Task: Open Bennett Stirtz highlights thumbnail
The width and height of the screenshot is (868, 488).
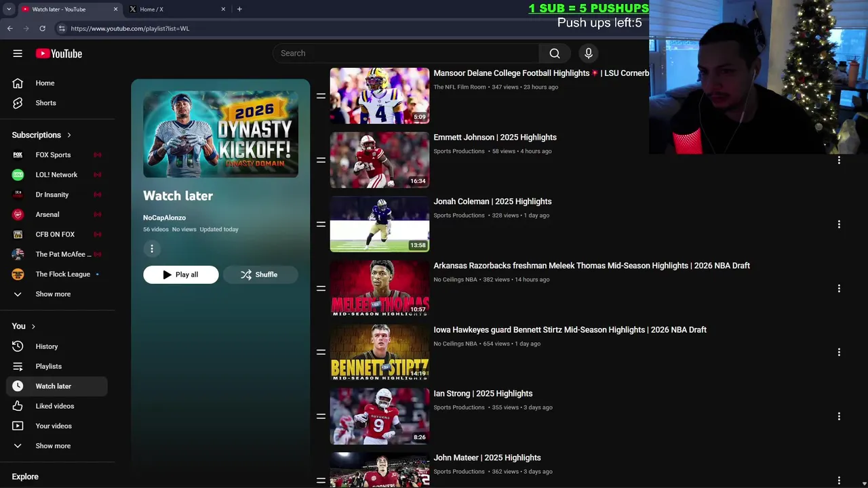Action: point(379,352)
